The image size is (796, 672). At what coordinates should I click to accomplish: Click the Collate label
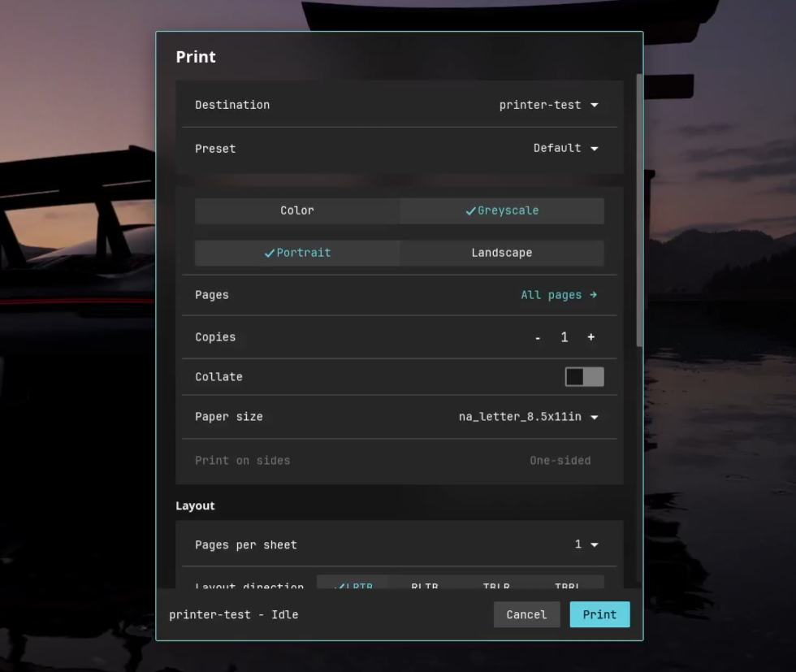tap(218, 377)
